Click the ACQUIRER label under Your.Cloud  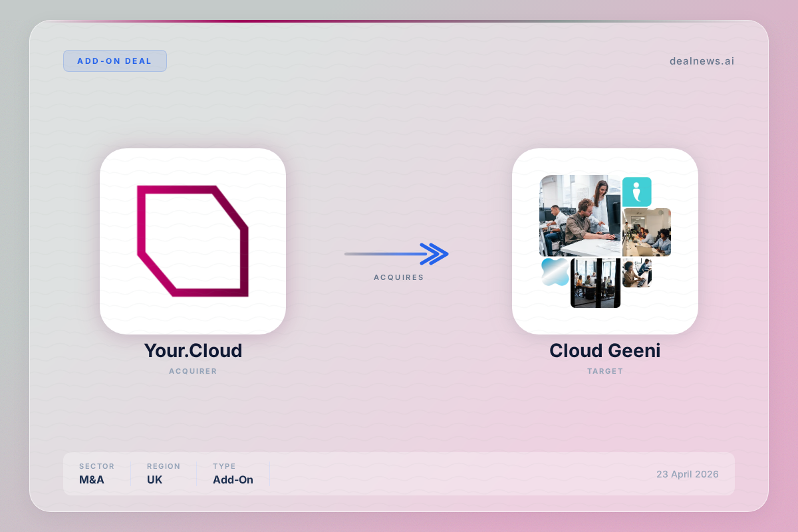(x=193, y=371)
